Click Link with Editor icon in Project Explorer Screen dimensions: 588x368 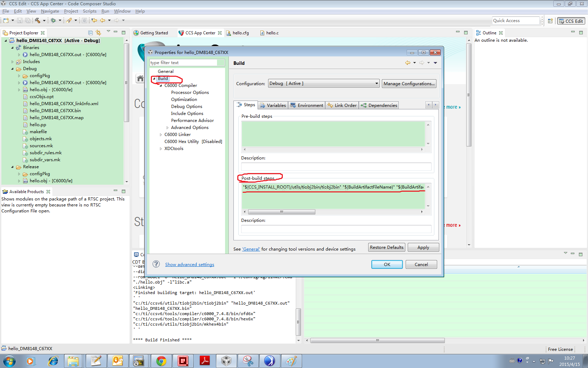[x=99, y=33]
